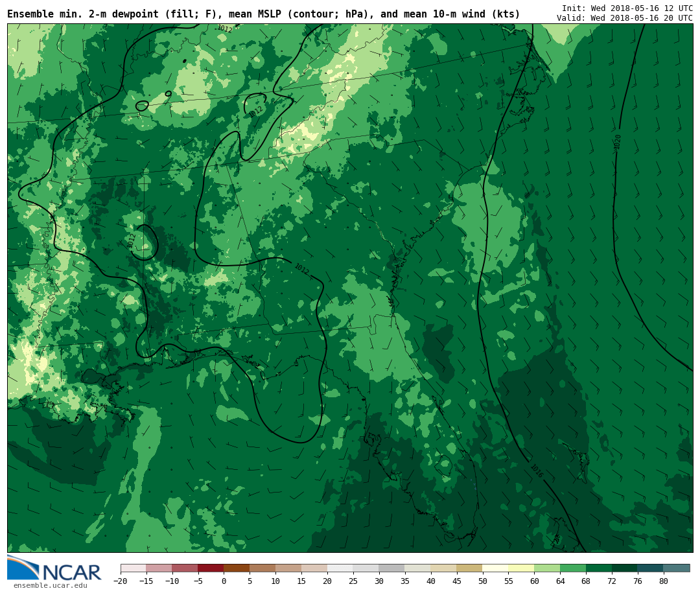Pick the legend swatch between 5 and 10

click(263, 568)
